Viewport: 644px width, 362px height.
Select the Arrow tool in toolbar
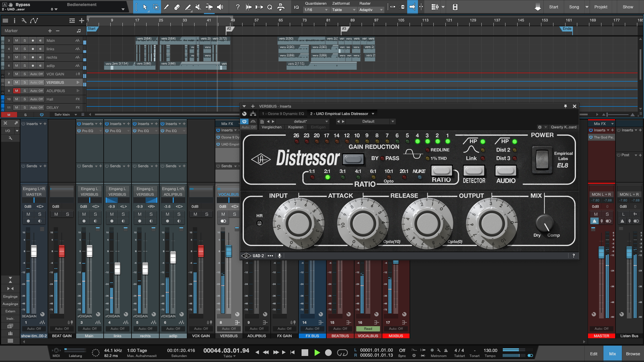pos(145,7)
